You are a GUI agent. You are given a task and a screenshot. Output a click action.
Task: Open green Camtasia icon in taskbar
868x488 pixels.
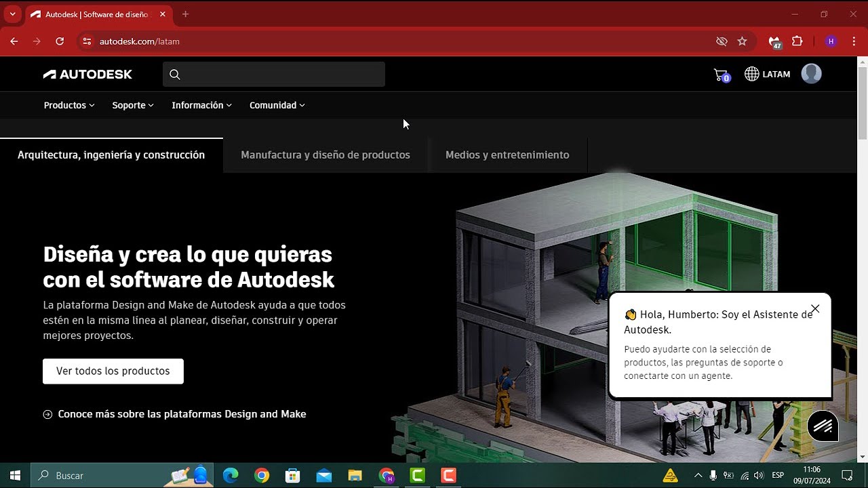pos(418,475)
